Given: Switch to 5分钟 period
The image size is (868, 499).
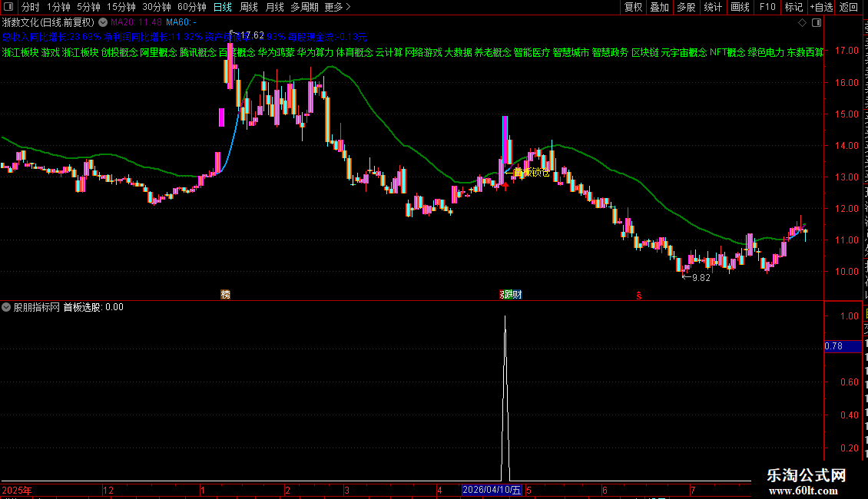Looking at the screenshot, I should point(88,7).
